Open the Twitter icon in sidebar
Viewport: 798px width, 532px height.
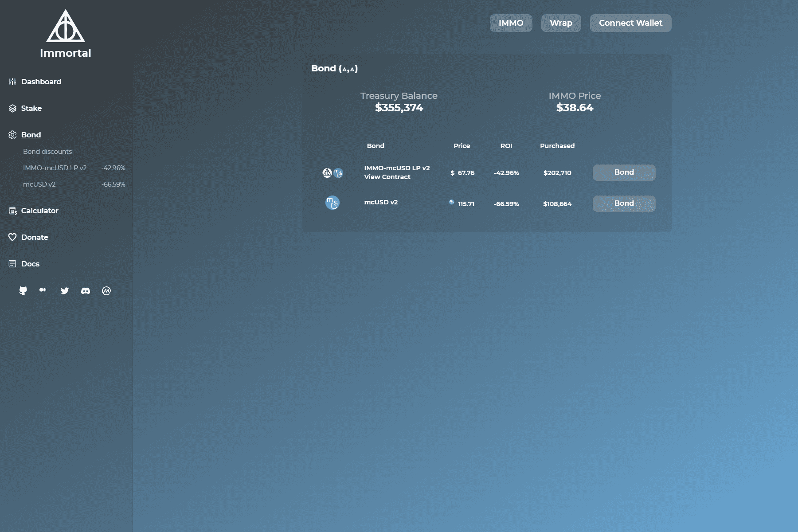pos(65,291)
